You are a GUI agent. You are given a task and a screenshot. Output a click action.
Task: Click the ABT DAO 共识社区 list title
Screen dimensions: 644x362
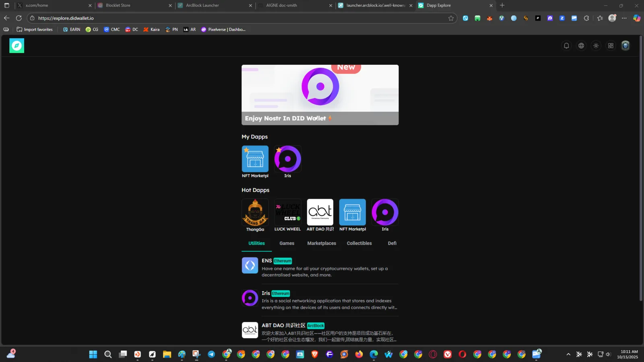click(283, 325)
